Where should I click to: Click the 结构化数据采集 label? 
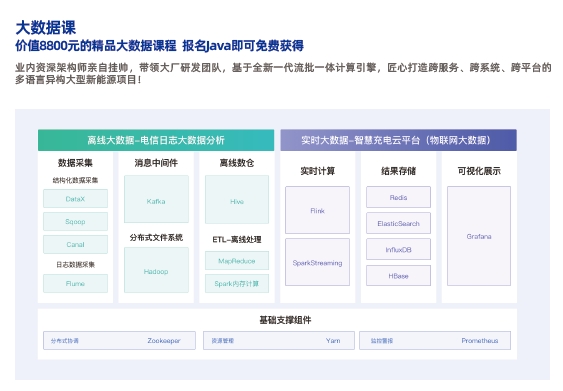point(75,180)
